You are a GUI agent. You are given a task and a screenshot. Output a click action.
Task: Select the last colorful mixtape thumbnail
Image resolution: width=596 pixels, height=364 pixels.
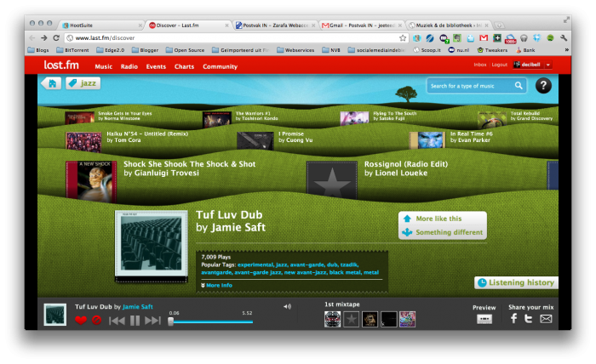pos(407,319)
